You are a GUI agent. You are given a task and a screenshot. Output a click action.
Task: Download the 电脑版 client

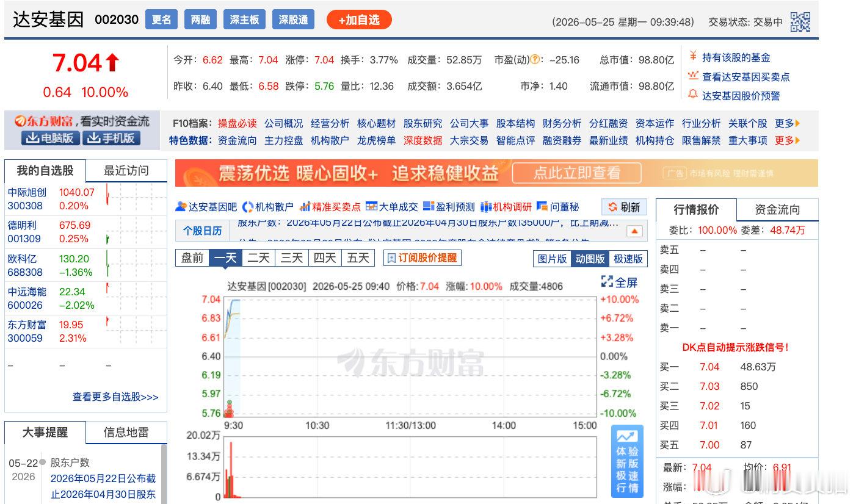coord(51,138)
